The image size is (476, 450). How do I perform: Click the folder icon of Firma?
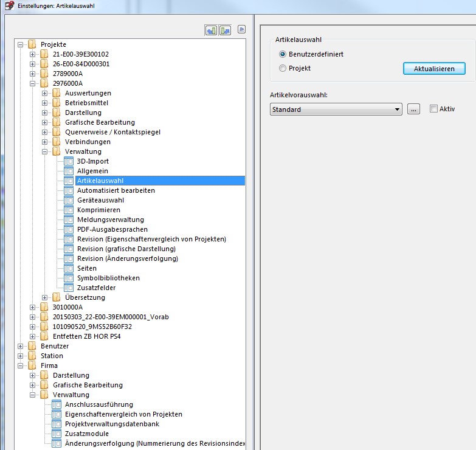[x=32, y=365]
